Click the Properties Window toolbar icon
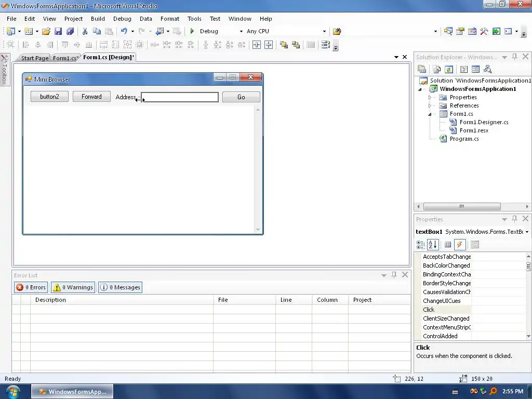 (x=460, y=31)
